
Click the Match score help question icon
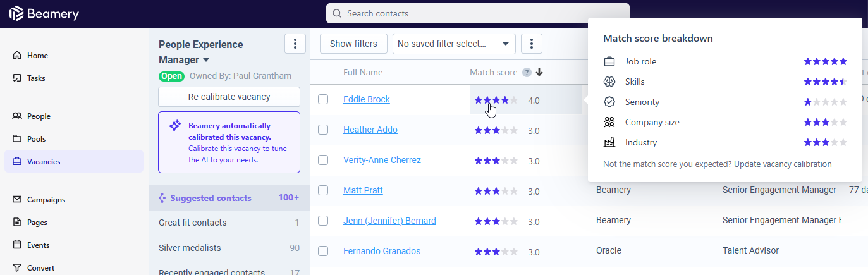coord(527,73)
